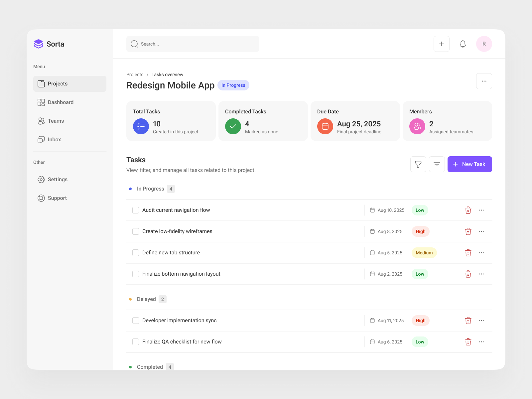Open options for Finalize QA checklist task
This screenshot has height=399, width=532.
click(481, 341)
